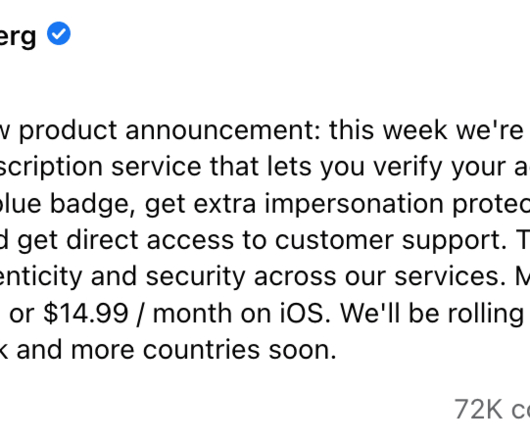Screen dimensions: 530x443
Task: Click the word "countries" in the last line
Action: tap(201, 350)
